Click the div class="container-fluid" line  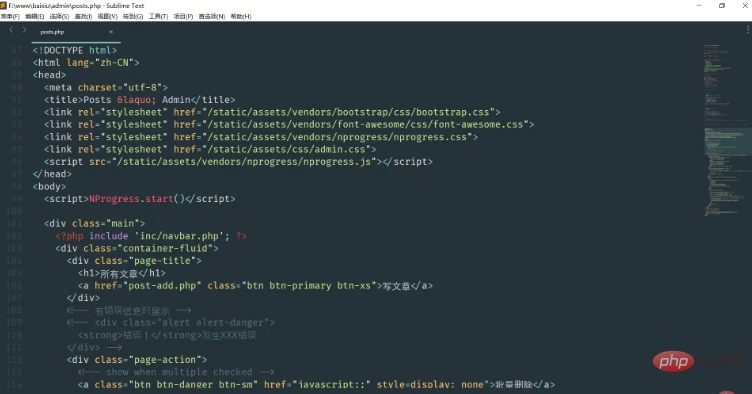[137, 248]
